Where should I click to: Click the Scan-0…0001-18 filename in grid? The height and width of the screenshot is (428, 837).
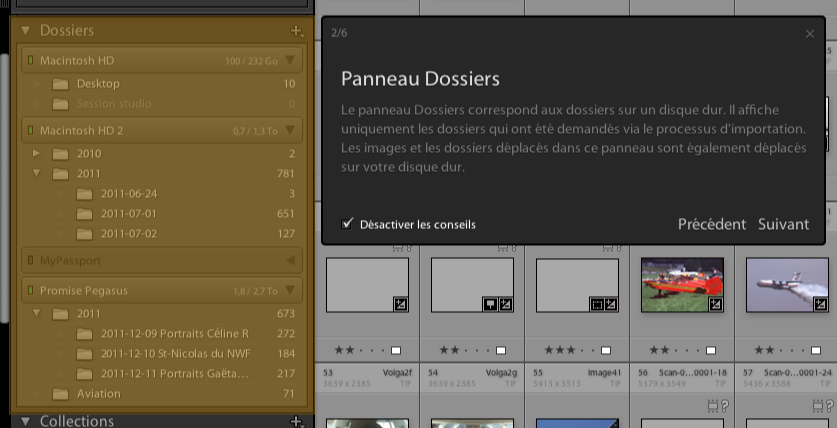pyautogui.click(x=692, y=372)
